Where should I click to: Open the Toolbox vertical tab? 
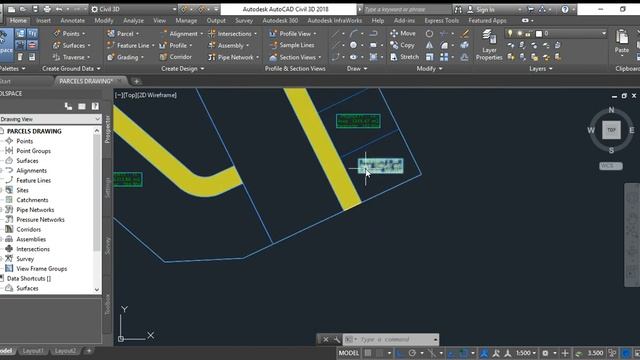point(108,304)
